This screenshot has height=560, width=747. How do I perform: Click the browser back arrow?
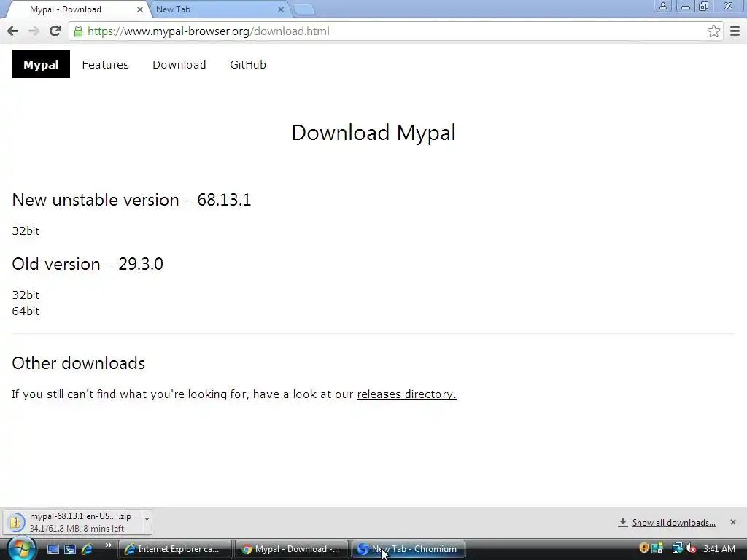coord(13,31)
